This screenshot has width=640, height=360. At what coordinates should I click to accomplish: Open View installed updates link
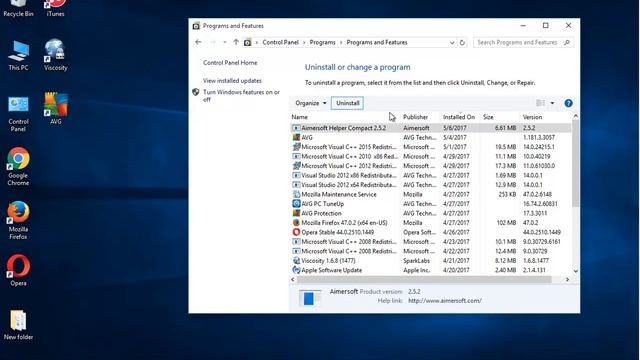click(x=232, y=81)
